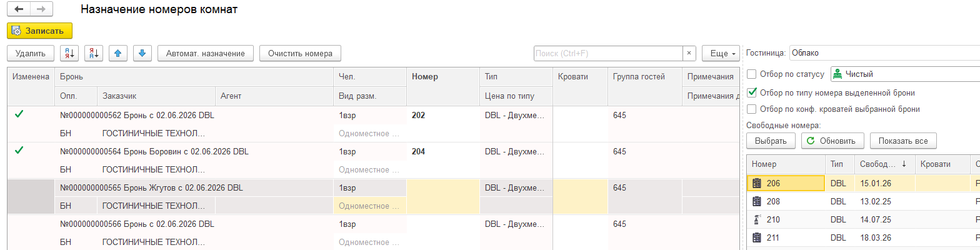Clear the search field with the x
The width and height of the screenshot is (980, 250).
[x=689, y=53]
